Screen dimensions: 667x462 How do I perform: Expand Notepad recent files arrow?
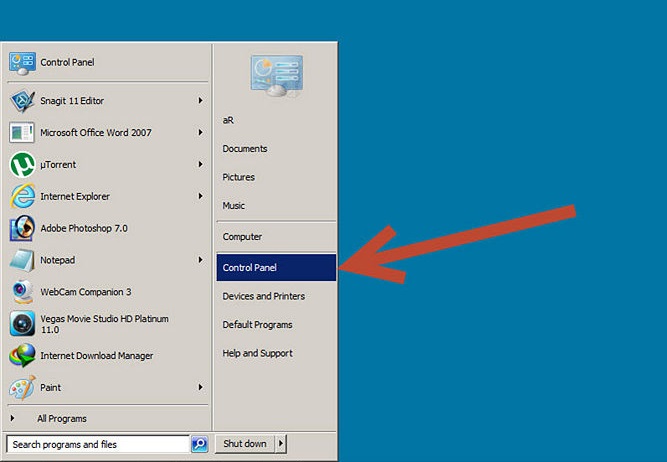coord(200,260)
